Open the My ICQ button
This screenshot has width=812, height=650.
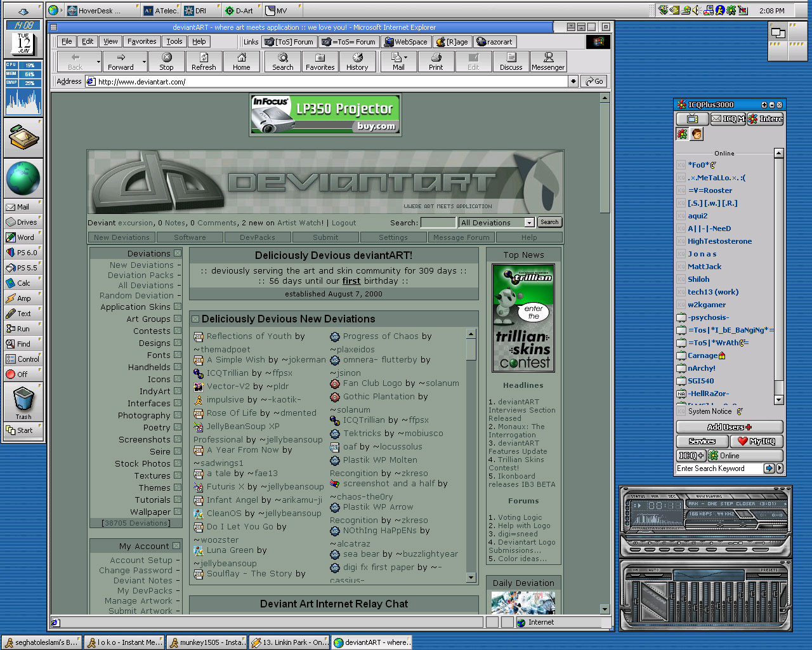click(x=756, y=441)
